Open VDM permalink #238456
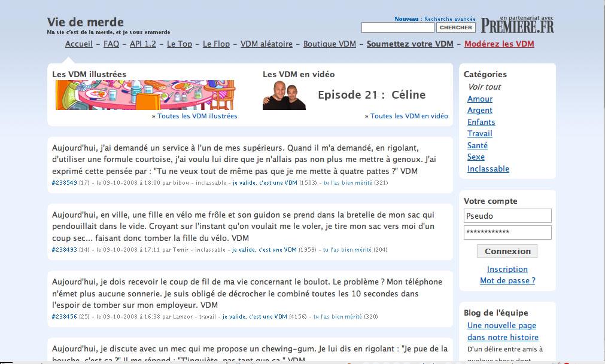This screenshot has width=605, height=364. [x=65, y=317]
